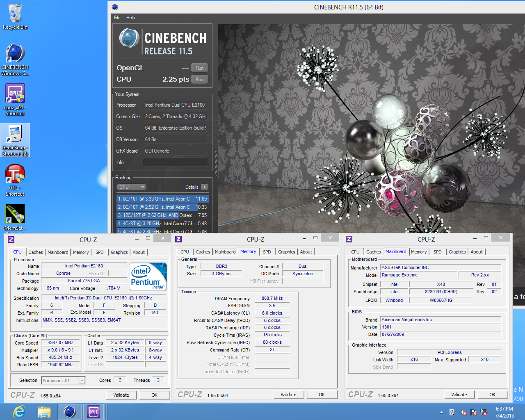The height and width of the screenshot is (420, 525).
Task: Open the Graphics tab in left CPU-Z
Action: tap(119, 252)
